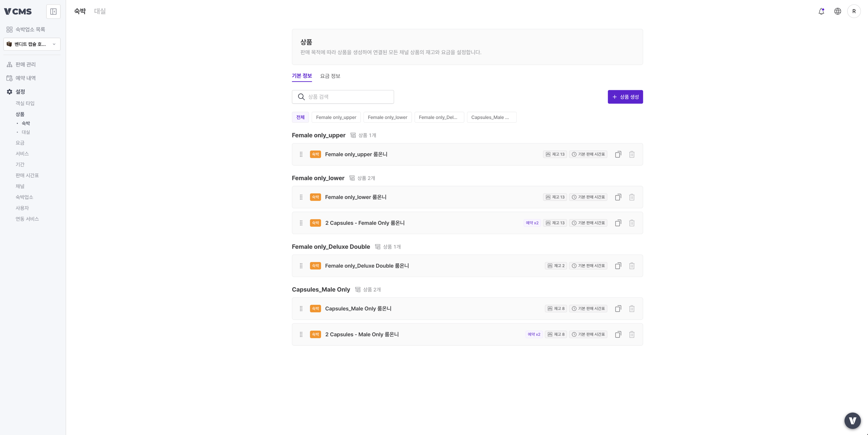Focus the 상품 검색 search field
This screenshot has width=868, height=435.
pyautogui.click(x=343, y=97)
